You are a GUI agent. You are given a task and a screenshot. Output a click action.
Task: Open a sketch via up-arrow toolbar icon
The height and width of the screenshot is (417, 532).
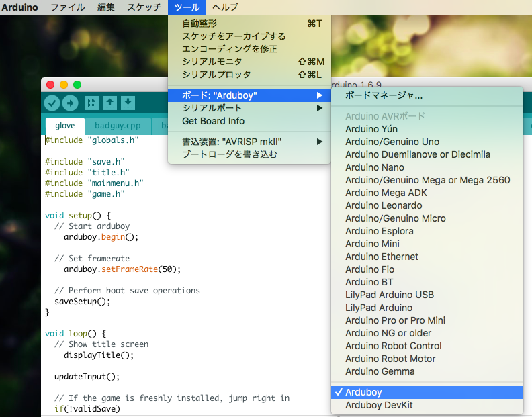[x=109, y=103]
